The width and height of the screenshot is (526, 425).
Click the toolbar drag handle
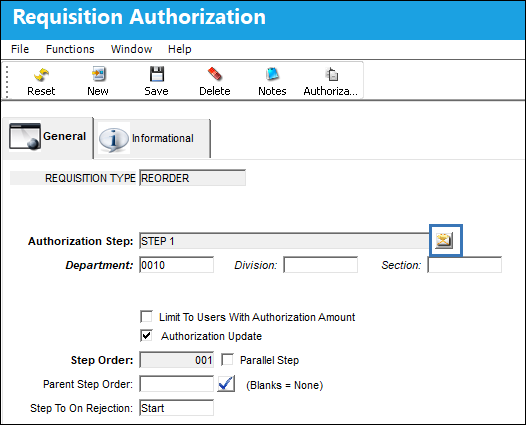click(x=7, y=81)
